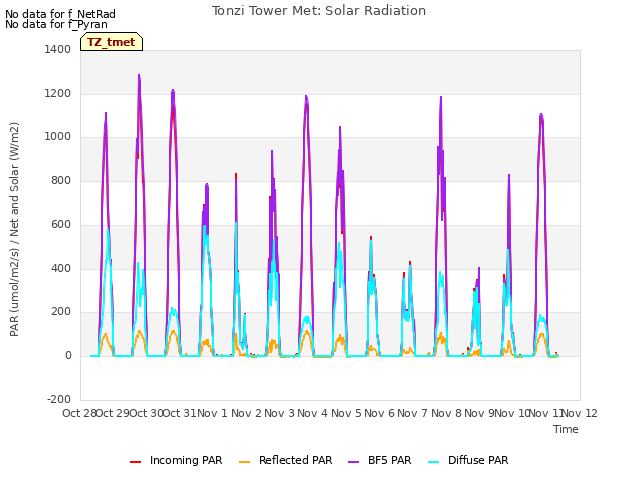The height and width of the screenshot is (480, 640).
Task: Click the orange Reflected PAR legend swatch
Action: click(x=244, y=462)
